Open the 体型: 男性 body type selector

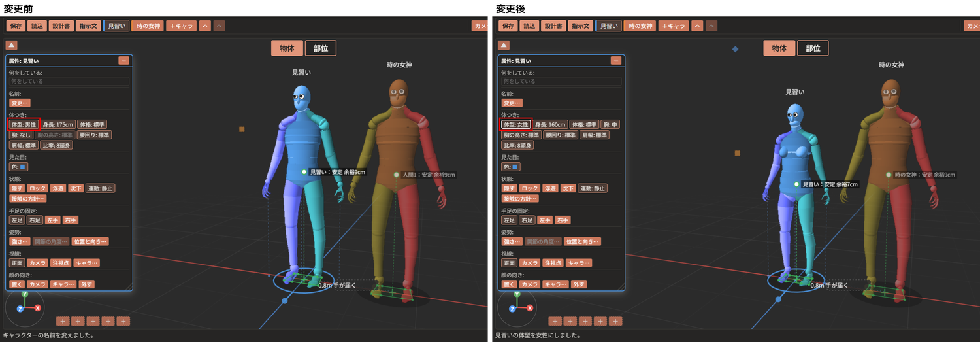pyautogui.click(x=24, y=124)
